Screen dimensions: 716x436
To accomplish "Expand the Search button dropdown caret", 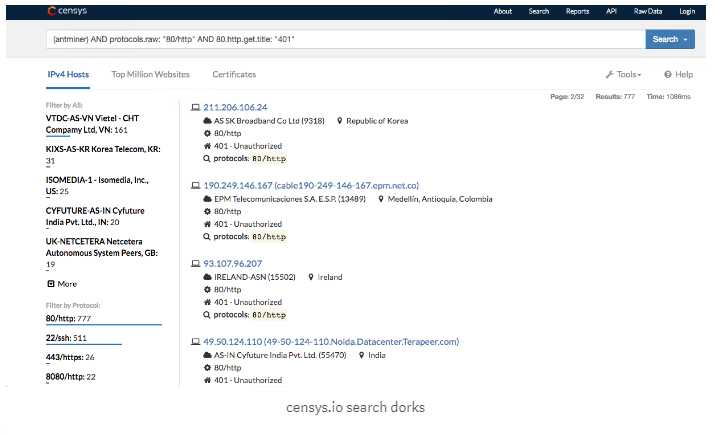I will point(685,40).
